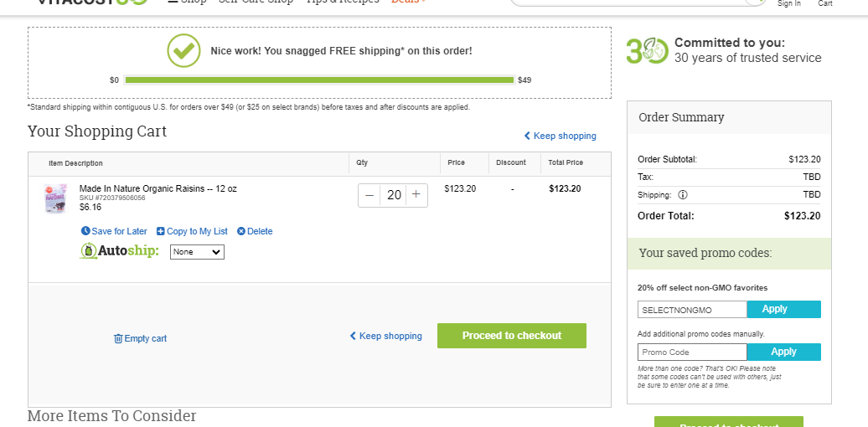868x427 pixels.
Task: Click Keep shopping link beside Your Shopping Cart
Action: click(x=560, y=136)
